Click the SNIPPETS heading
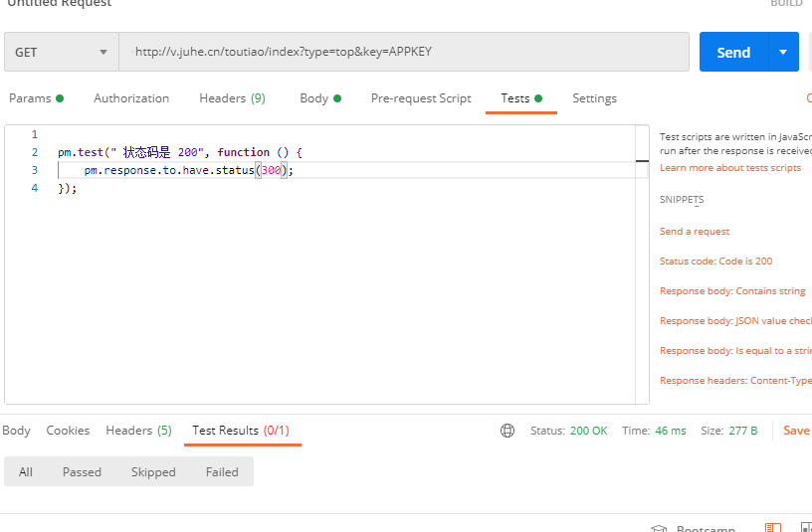Image resolution: width=812 pixels, height=532 pixels. pos(682,199)
